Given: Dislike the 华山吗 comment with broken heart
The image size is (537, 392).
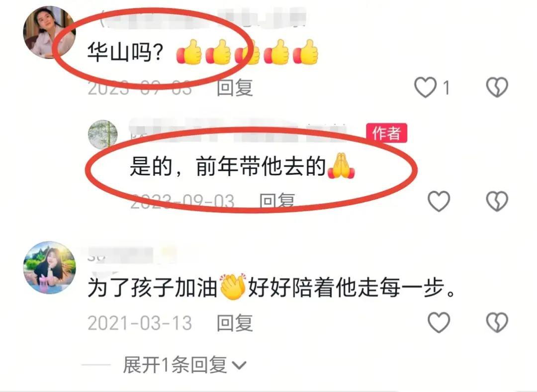Looking at the screenshot, I should click(497, 87).
